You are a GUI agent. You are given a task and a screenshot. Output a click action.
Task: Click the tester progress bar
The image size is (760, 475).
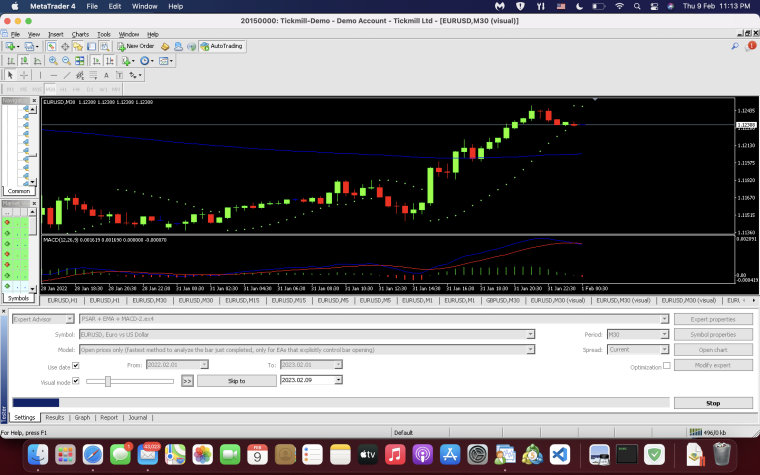[341, 402]
